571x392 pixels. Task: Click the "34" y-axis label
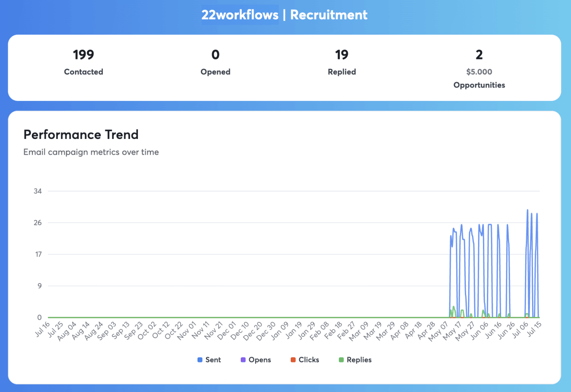pos(38,191)
